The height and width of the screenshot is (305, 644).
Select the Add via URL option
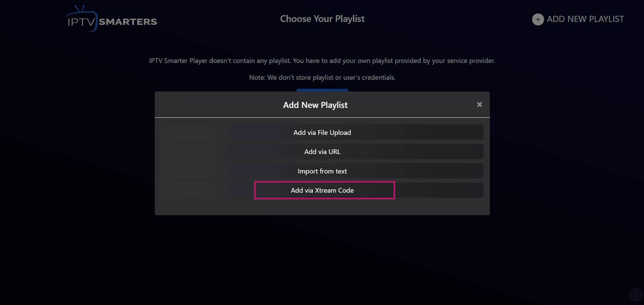pos(322,152)
